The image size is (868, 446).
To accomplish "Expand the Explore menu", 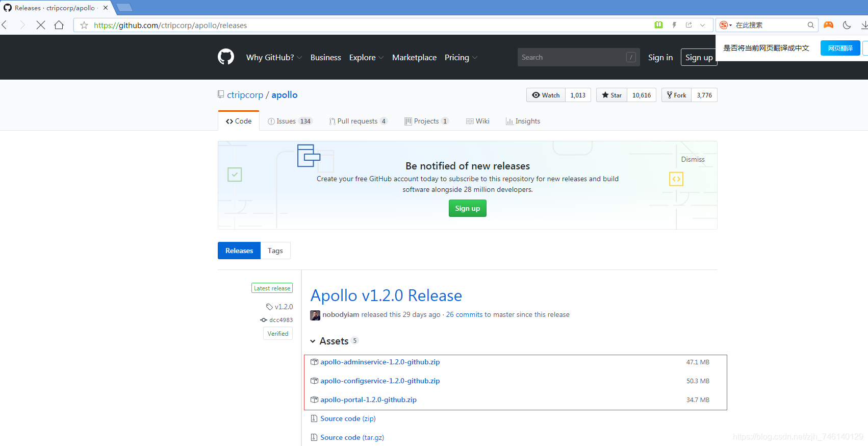I will coord(366,57).
